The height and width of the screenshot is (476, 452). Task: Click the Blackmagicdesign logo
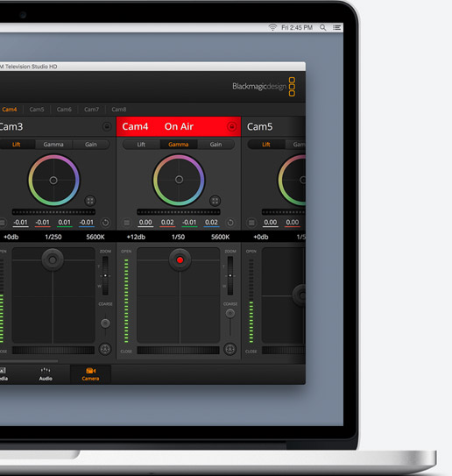(264, 87)
